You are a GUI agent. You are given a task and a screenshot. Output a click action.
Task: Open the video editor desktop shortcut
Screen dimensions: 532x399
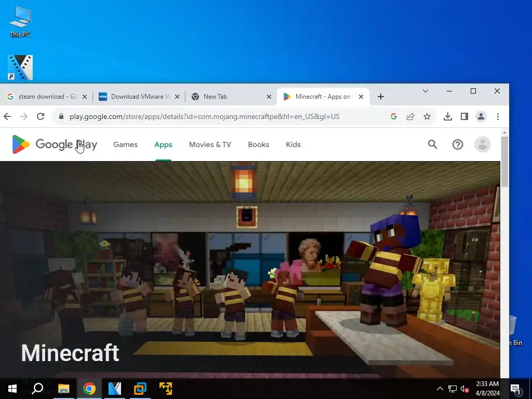tap(20, 68)
